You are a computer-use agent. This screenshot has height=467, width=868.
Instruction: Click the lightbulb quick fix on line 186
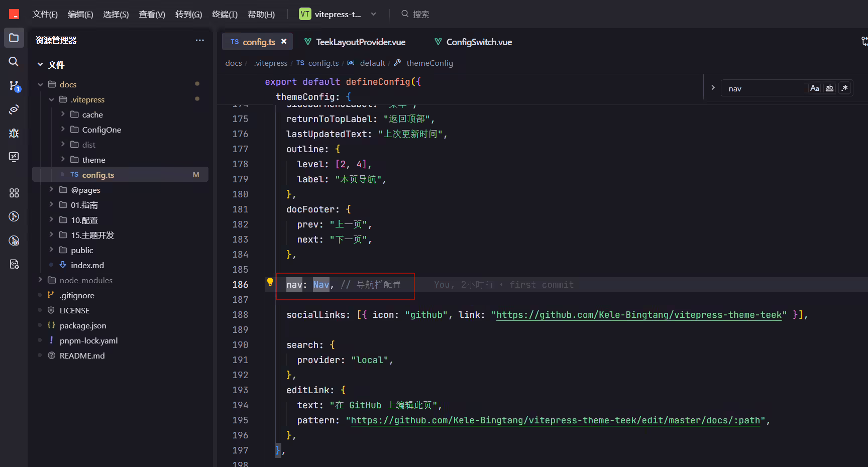[270, 283]
